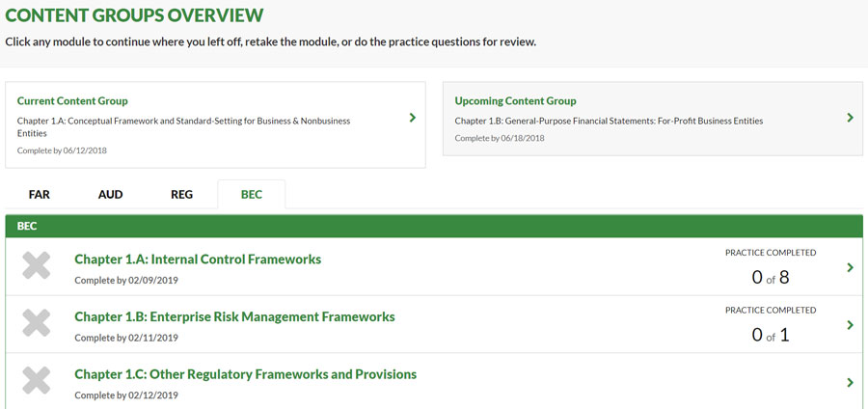Switch to the REG tab
Viewport: 868px width, 409px height.
[182, 195]
